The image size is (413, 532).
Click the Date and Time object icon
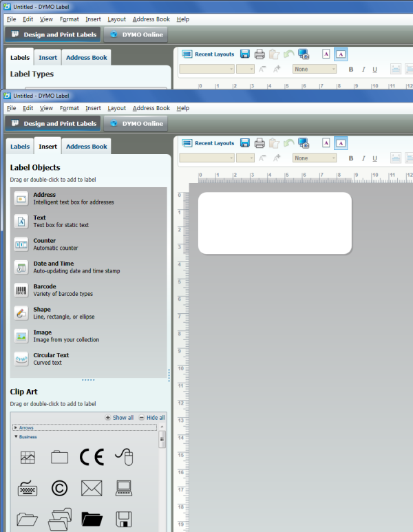pos(21,267)
